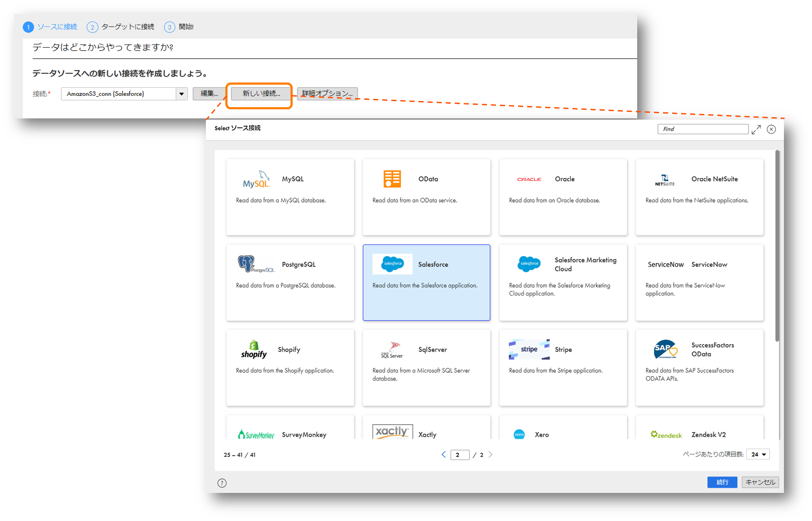Click the 'SuccessFactors OData' card title
The height and width of the screenshot is (521, 812).
click(x=713, y=349)
